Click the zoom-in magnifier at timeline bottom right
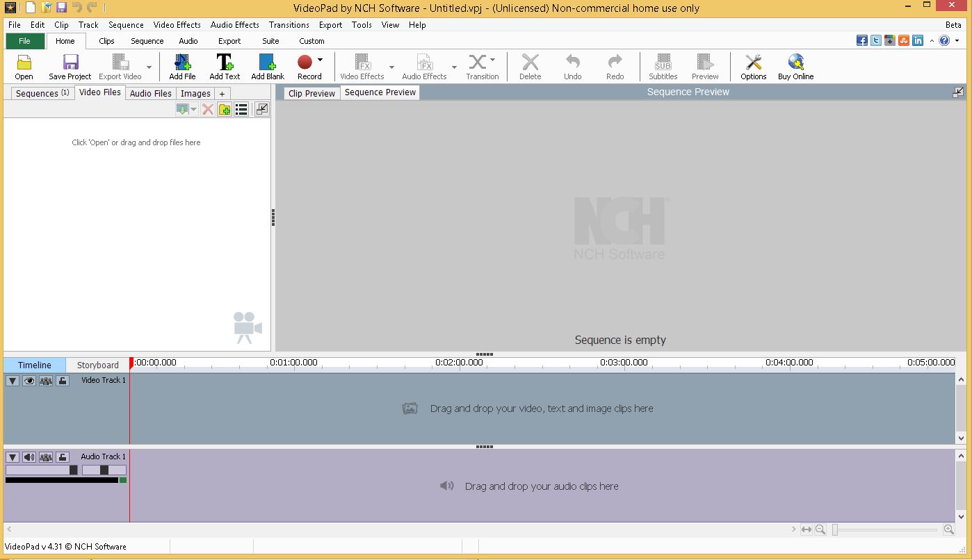 point(948,529)
